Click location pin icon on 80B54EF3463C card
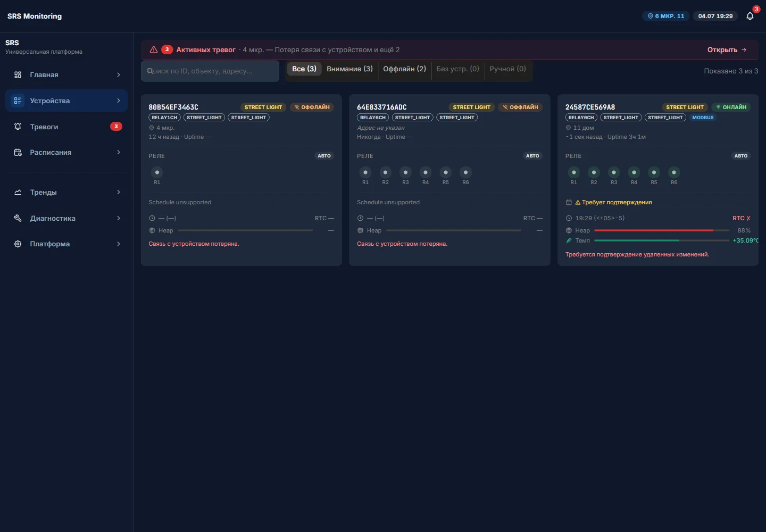The height and width of the screenshot is (532, 766). pos(152,128)
